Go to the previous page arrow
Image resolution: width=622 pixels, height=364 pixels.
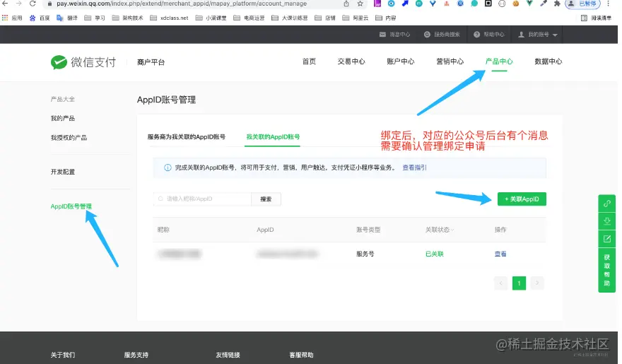(501, 283)
